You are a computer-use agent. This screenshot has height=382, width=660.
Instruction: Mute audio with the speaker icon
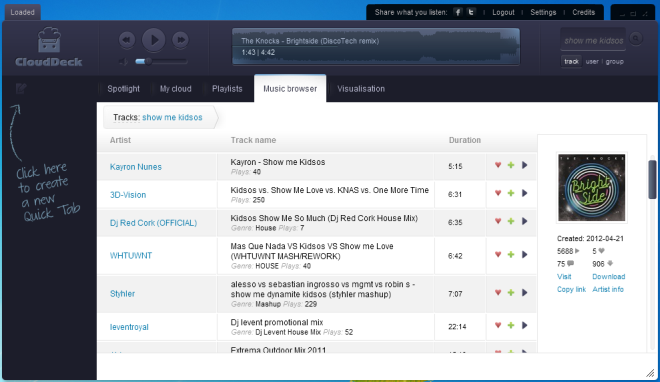(123, 62)
